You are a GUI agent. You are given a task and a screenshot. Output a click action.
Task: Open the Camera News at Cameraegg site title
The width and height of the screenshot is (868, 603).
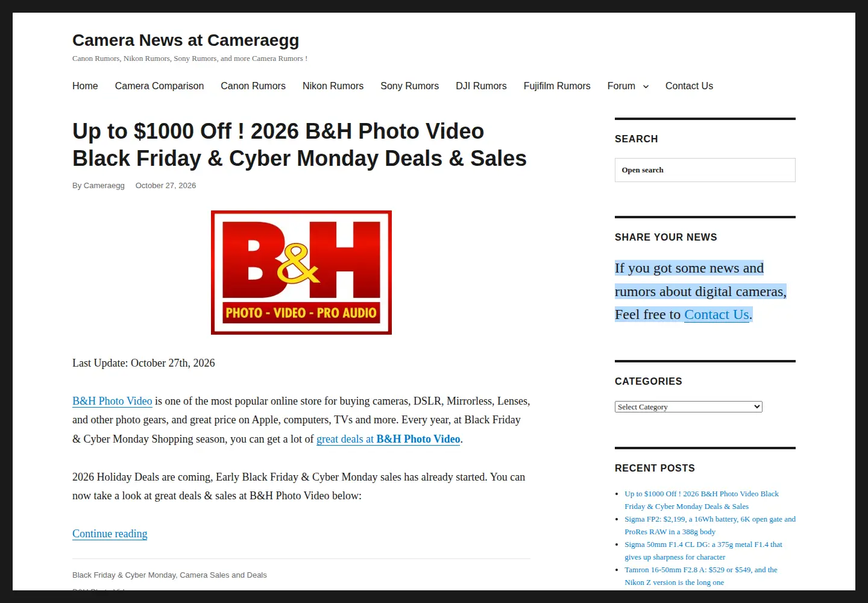[x=186, y=40]
